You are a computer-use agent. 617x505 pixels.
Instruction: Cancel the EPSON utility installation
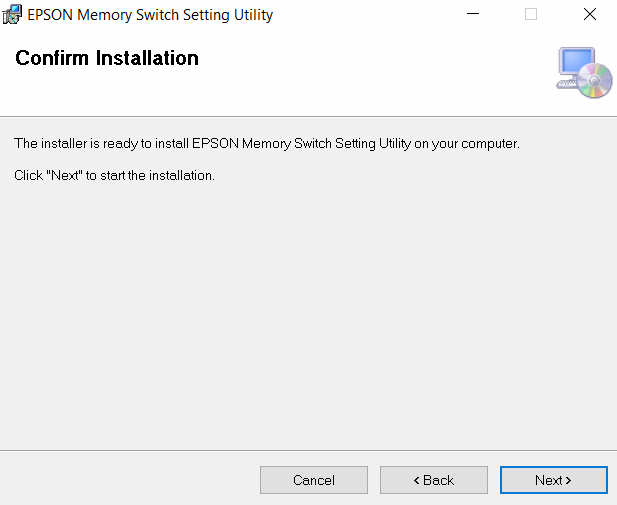314,480
